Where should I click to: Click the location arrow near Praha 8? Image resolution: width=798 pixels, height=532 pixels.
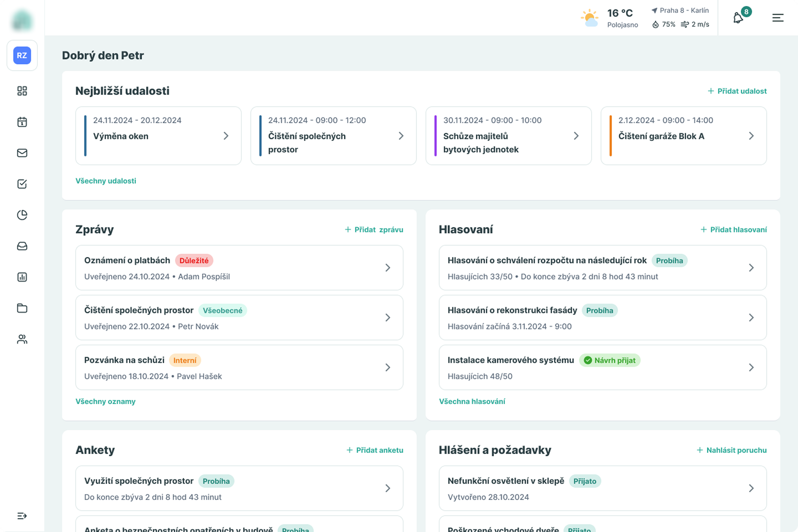654,10
